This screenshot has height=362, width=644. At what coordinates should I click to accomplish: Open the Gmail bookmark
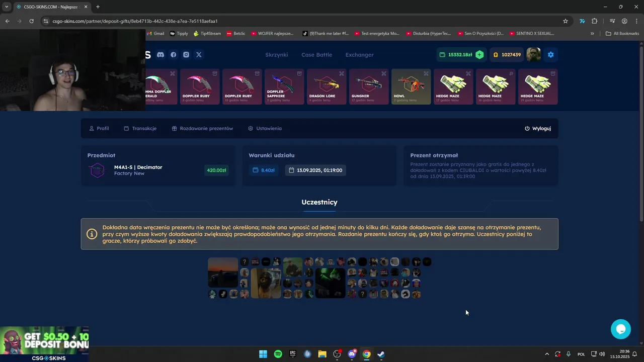(155, 34)
